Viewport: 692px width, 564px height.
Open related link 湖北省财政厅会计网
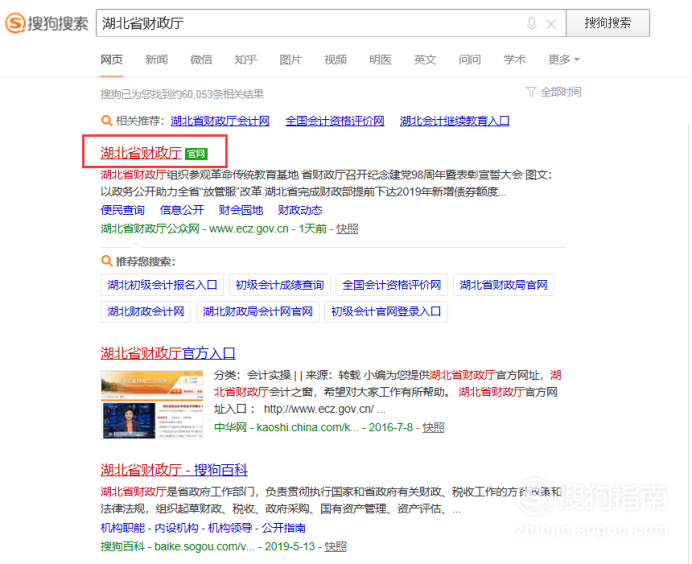coord(220,121)
